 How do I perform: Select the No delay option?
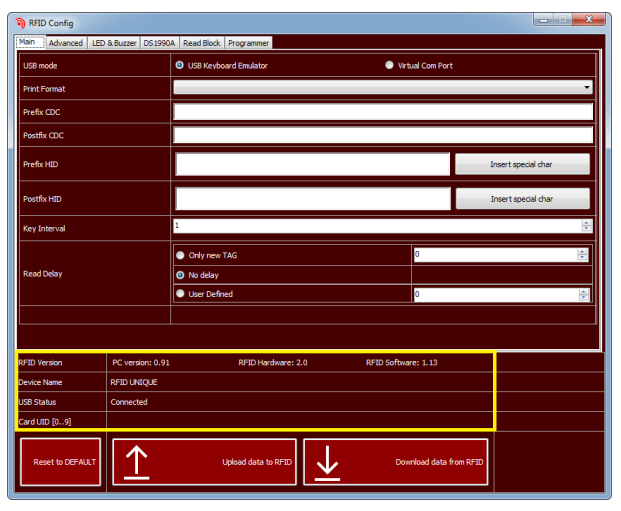(180, 274)
